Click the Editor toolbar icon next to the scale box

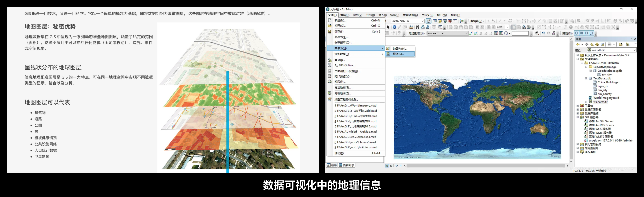(429, 21)
